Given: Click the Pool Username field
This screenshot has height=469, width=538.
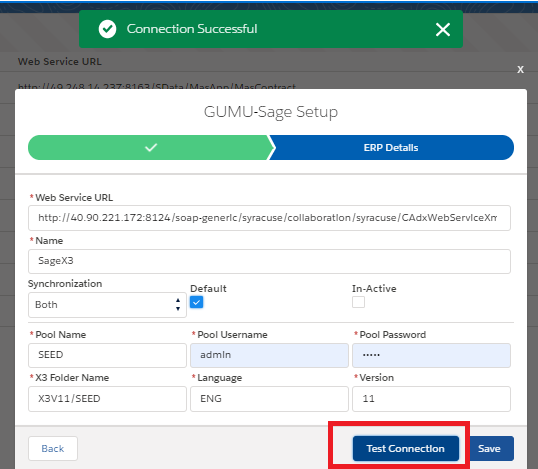Looking at the screenshot, I should coord(269,355).
